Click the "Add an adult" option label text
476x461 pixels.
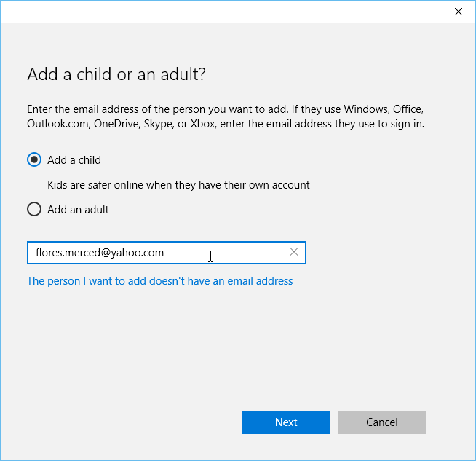click(x=78, y=210)
